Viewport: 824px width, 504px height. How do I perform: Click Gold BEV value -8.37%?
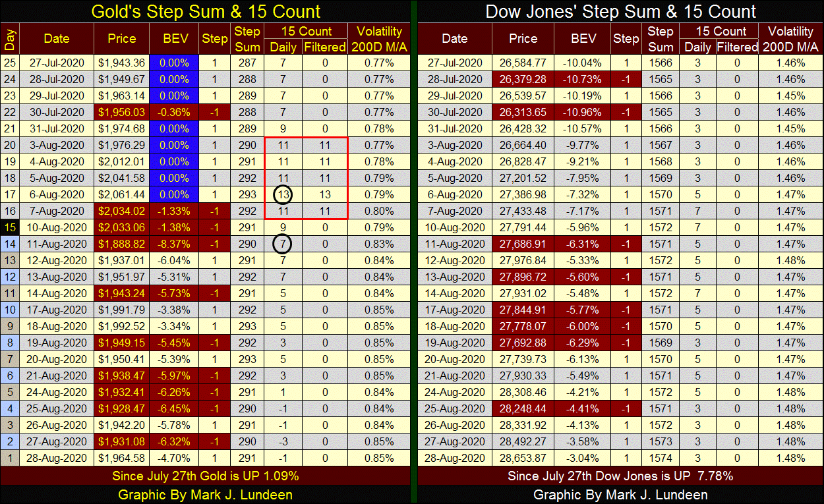(x=175, y=244)
